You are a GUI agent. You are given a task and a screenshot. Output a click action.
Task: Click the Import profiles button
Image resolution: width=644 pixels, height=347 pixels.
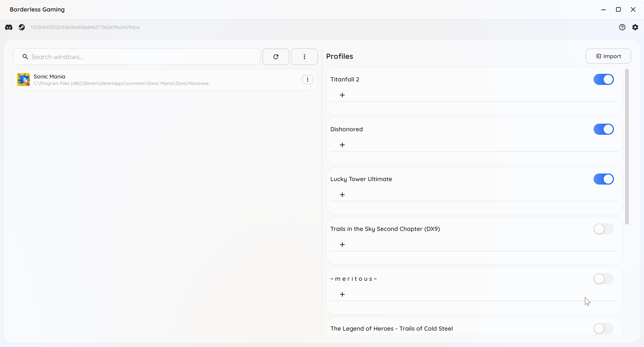pyautogui.click(x=608, y=56)
